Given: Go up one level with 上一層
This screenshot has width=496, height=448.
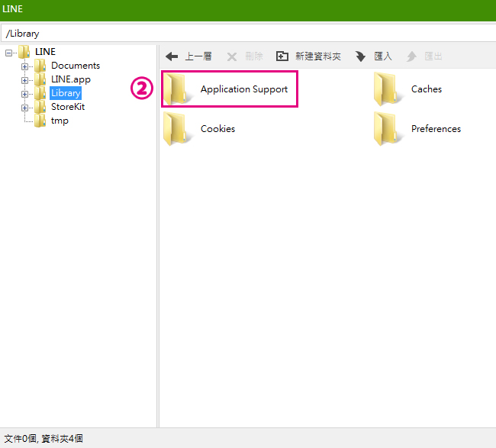Looking at the screenshot, I should [x=198, y=56].
